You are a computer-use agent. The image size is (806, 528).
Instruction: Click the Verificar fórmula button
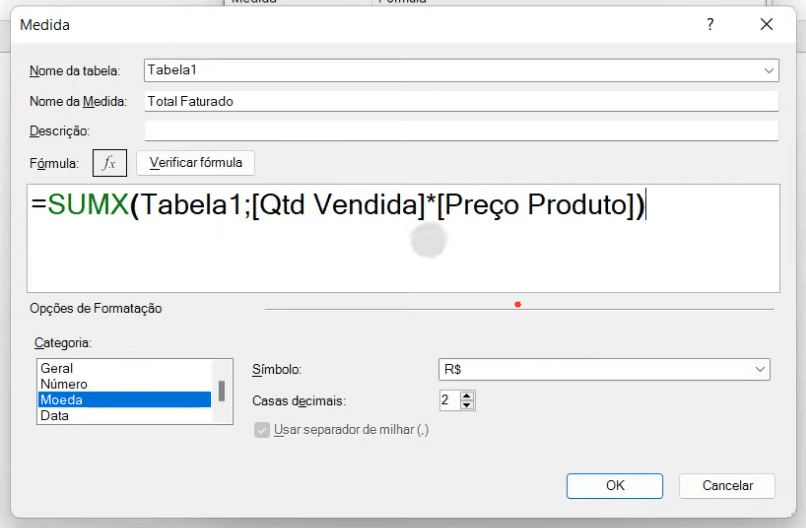coord(195,163)
